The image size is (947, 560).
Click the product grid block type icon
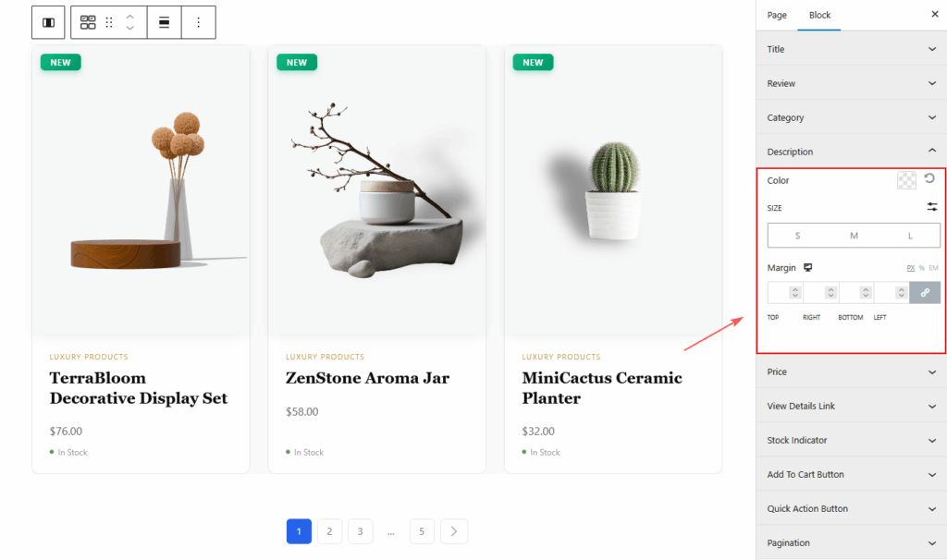coord(88,22)
